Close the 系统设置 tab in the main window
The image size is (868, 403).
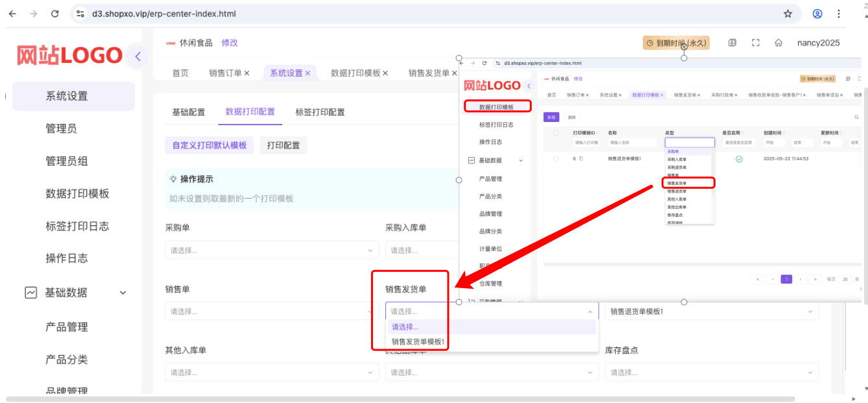307,73
